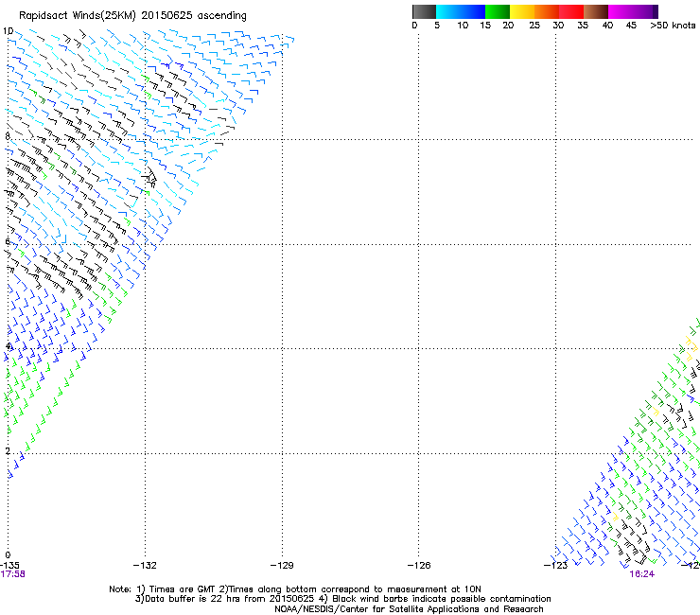The image size is (700, 615).
Task: Click the red 30-35 knots legend segment
Action: tap(571, 11)
